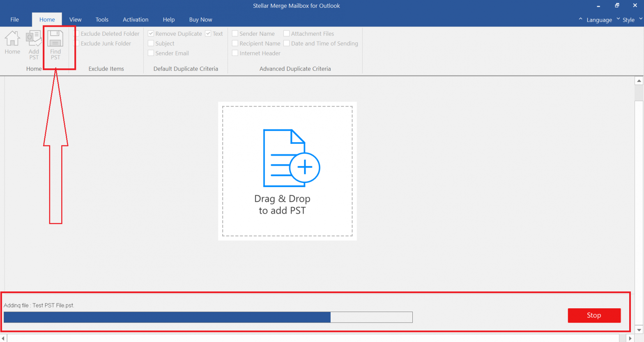Toggle Exclude Deleted Folder checkbox
Viewport: 644px width, 342px height.
pyautogui.click(x=76, y=34)
